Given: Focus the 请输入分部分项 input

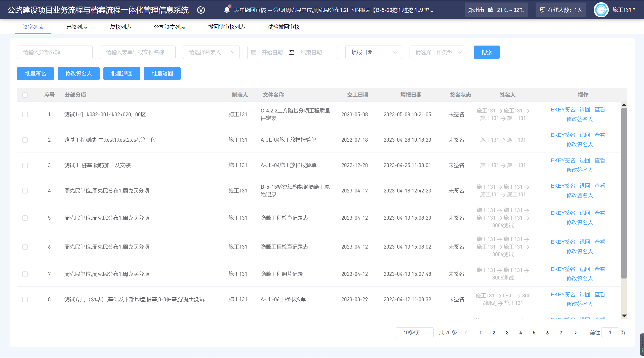Looking at the screenshot, I should (x=55, y=52).
